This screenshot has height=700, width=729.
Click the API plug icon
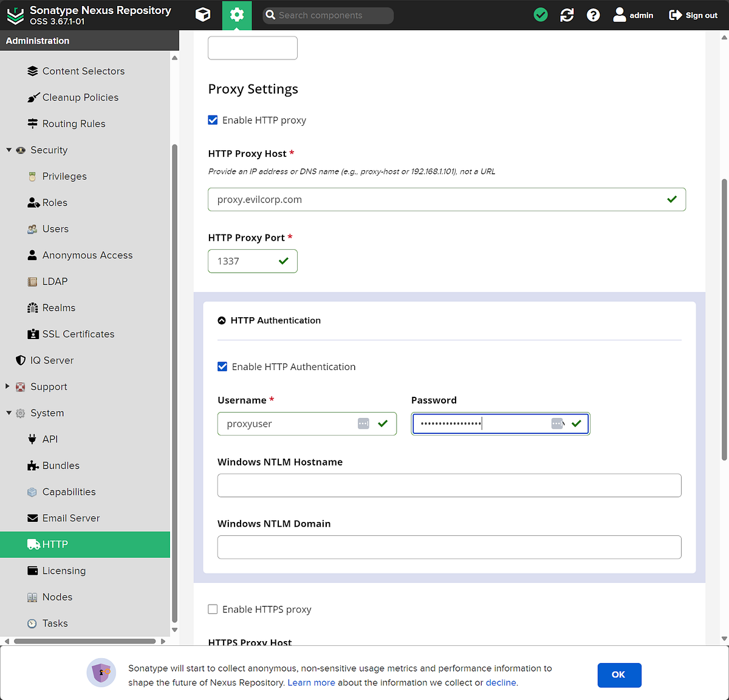(33, 439)
